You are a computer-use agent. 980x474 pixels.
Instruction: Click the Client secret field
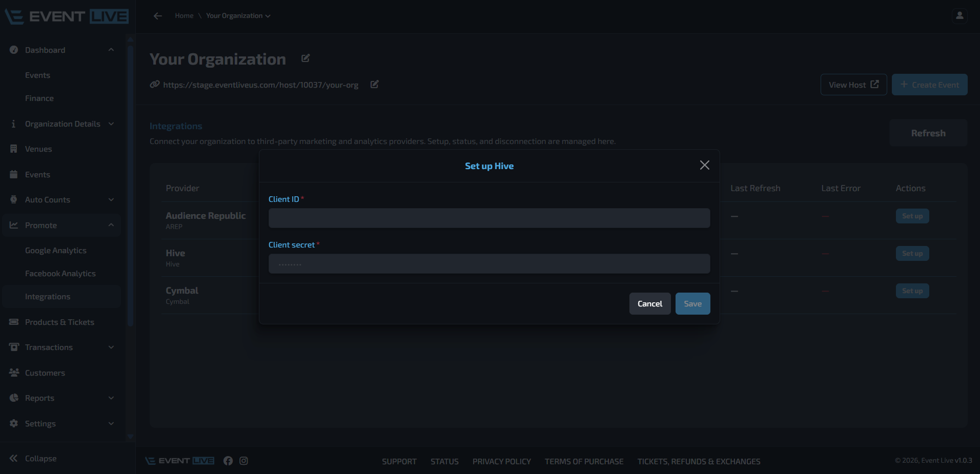tap(489, 263)
